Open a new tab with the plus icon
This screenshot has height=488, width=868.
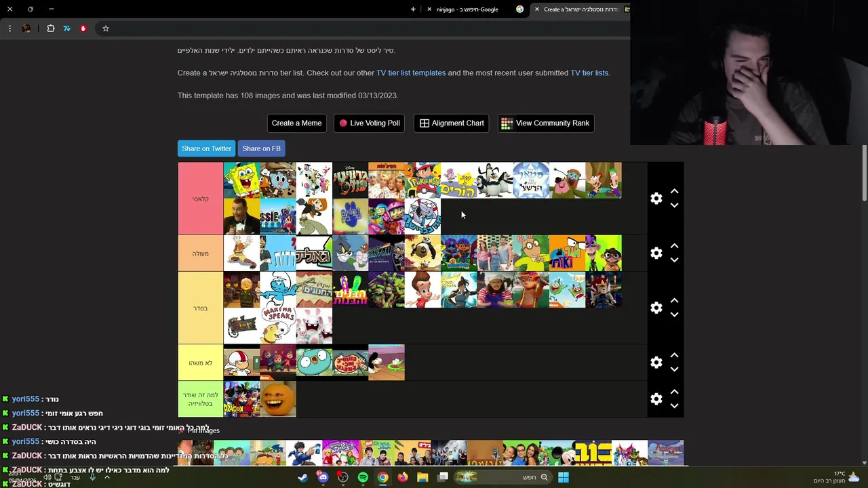pyautogui.click(x=413, y=9)
